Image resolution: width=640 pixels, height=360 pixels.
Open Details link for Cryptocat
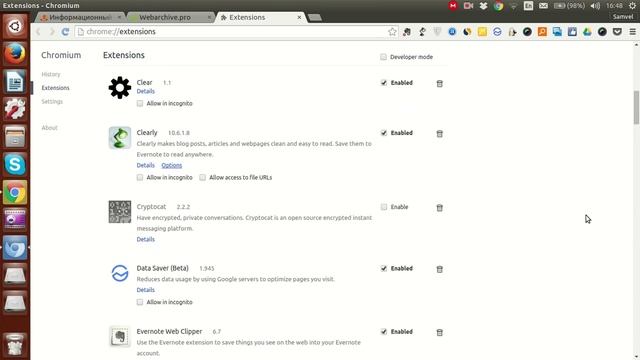tap(146, 239)
